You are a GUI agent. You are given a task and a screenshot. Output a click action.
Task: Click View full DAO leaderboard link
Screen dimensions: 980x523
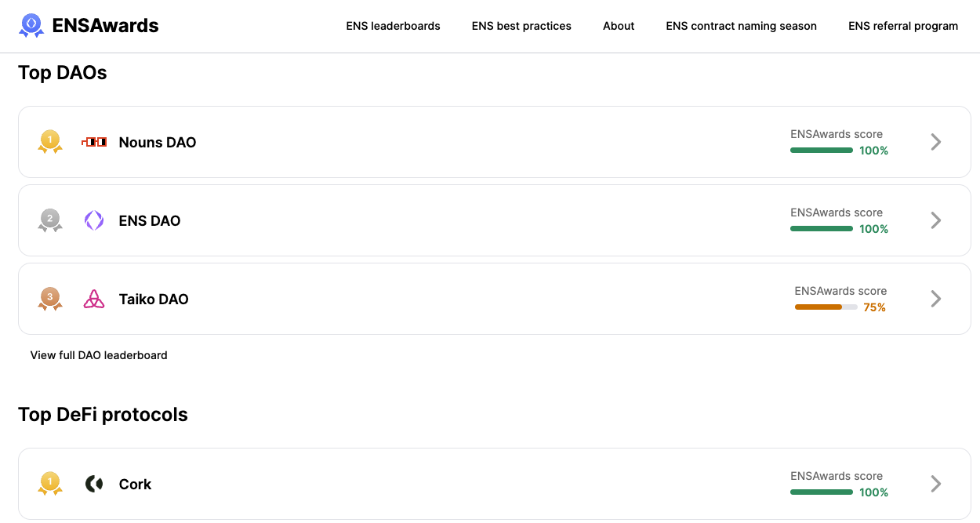99,354
